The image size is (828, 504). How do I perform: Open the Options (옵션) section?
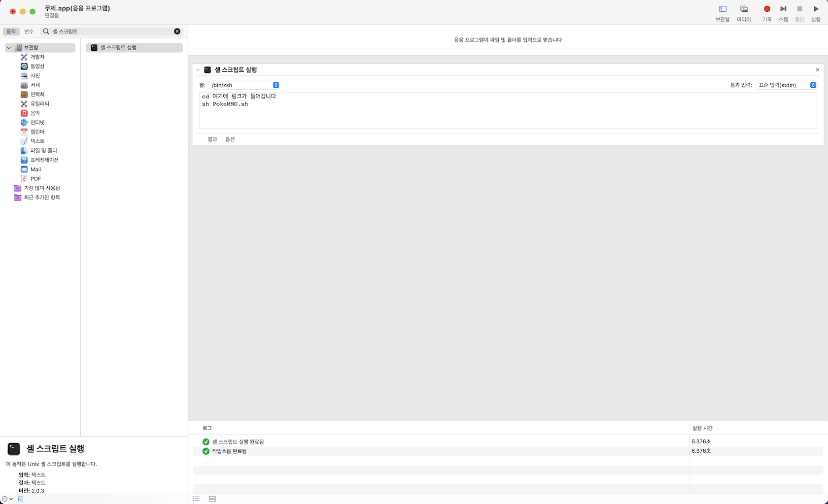point(230,139)
